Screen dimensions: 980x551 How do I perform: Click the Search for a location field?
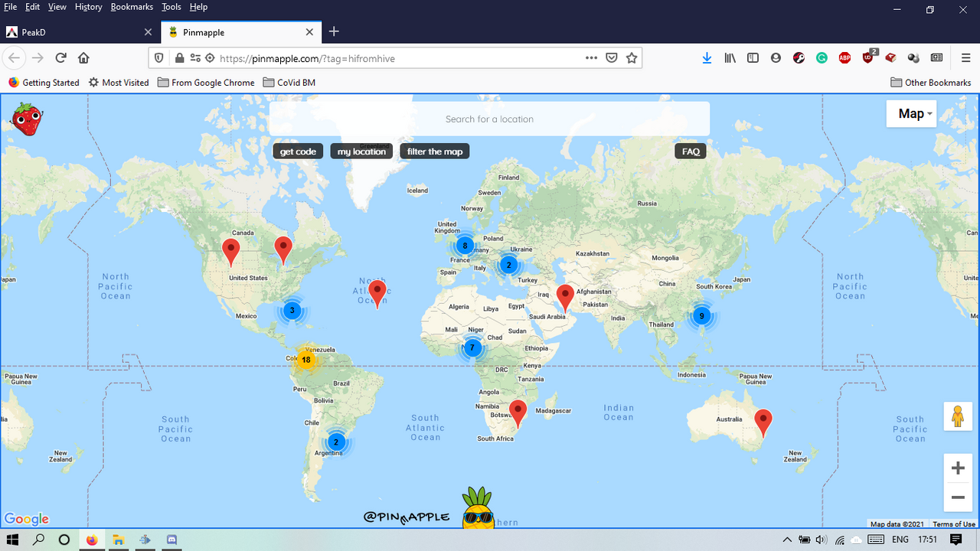coord(489,119)
